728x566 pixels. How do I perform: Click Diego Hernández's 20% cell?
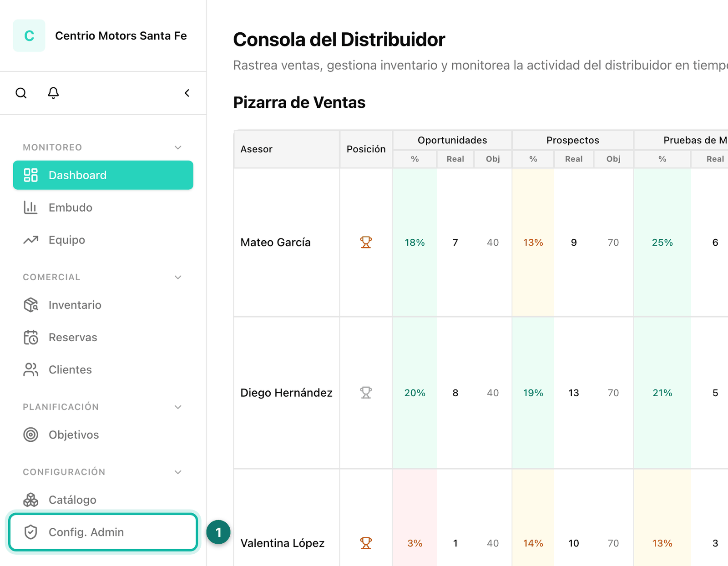pos(415,393)
